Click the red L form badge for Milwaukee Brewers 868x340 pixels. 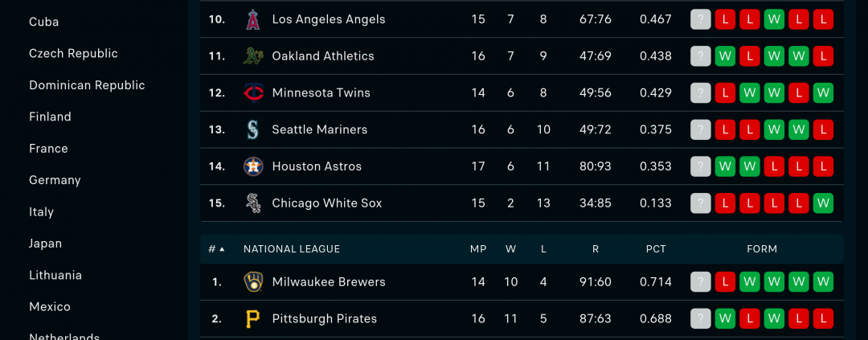[725, 282]
